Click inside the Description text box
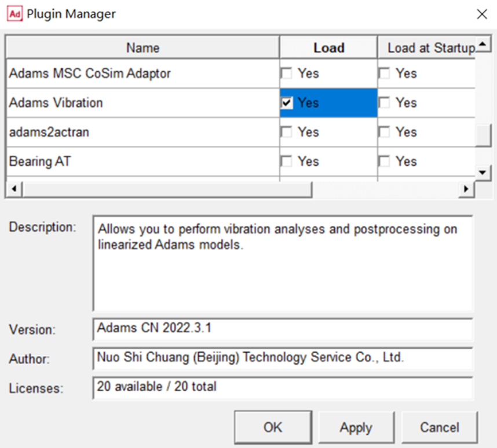The height and width of the screenshot is (448, 497). pyautogui.click(x=283, y=263)
